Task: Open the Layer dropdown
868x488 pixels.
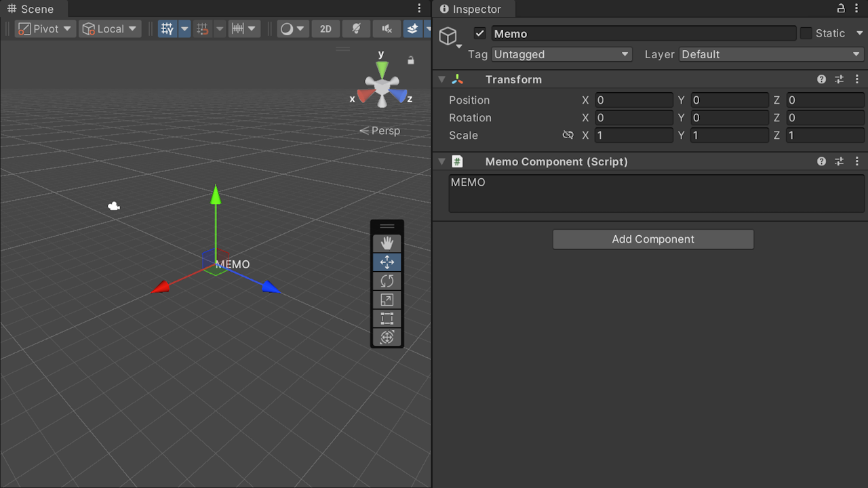Action: click(770, 54)
